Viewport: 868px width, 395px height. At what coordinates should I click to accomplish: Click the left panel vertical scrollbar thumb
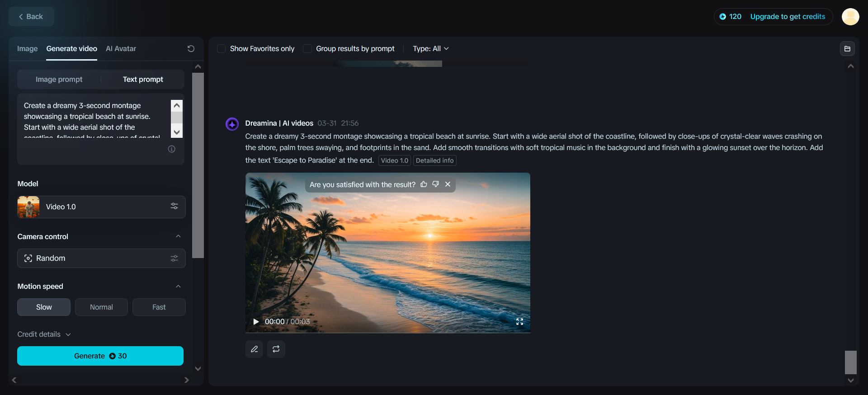(198, 165)
